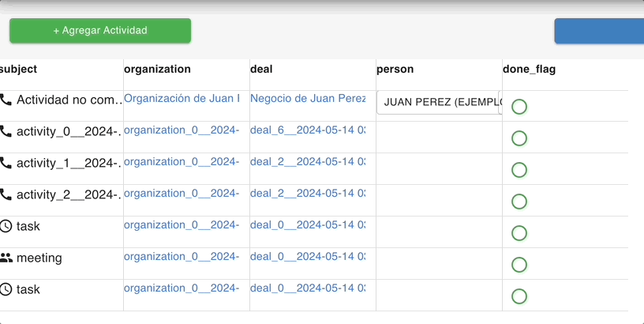Open the 'Negocio de Juan Perez' deal link
The image size is (644, 324).
click(x=308, y=99)
